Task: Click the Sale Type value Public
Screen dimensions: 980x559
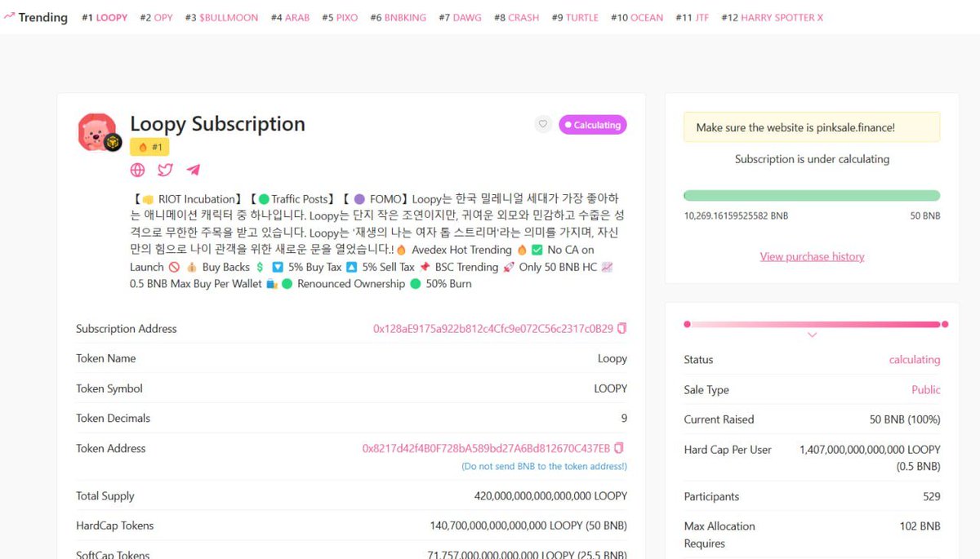Action: [x=926, y=389]
